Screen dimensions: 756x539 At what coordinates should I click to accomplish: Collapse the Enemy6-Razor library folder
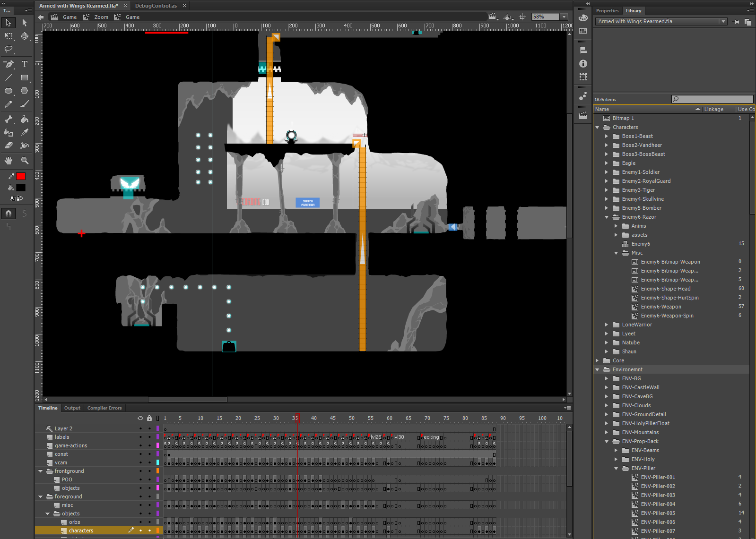tap(607, 217)
